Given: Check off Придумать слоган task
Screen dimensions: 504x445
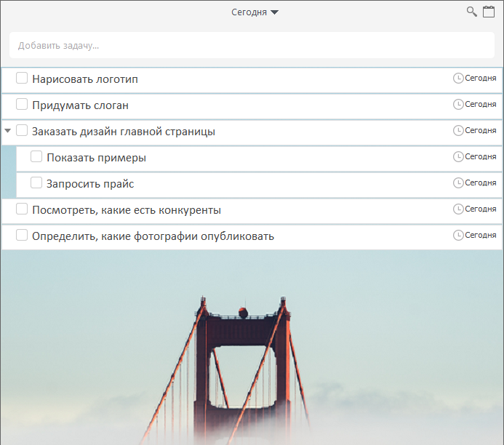Looking at the screenshot, I should pyautogui.click(x=22, y=105).
